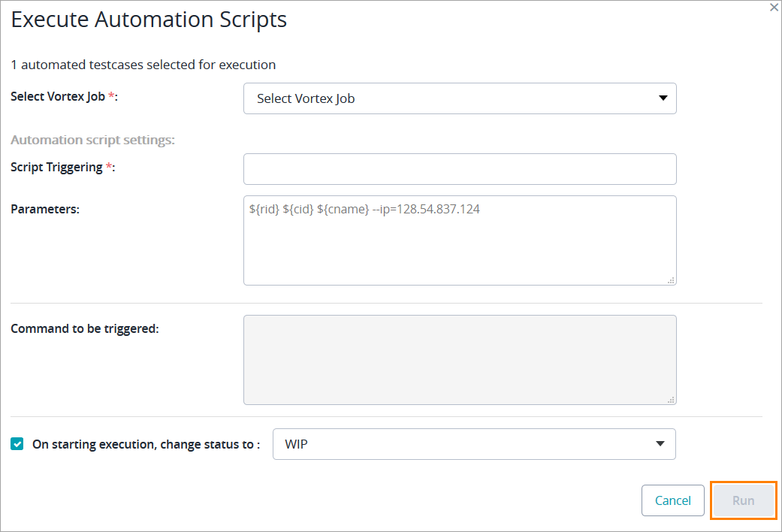
Task: Click the 'Parameters:' label
Action: click(x=45, y=209)
